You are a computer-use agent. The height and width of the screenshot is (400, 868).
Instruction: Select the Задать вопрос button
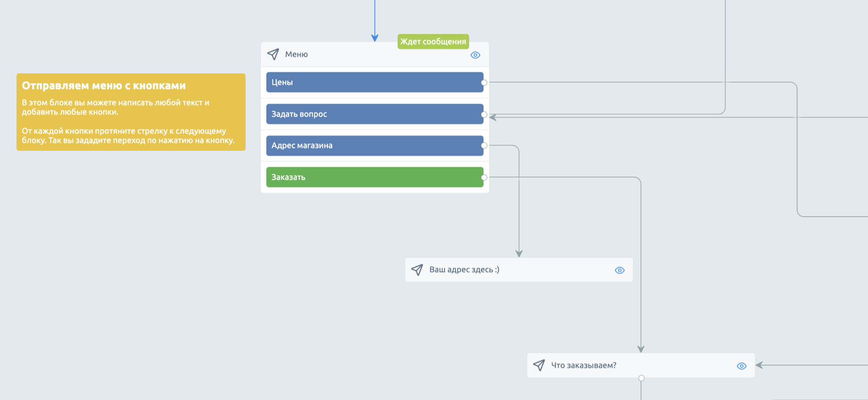click(375, 114)
